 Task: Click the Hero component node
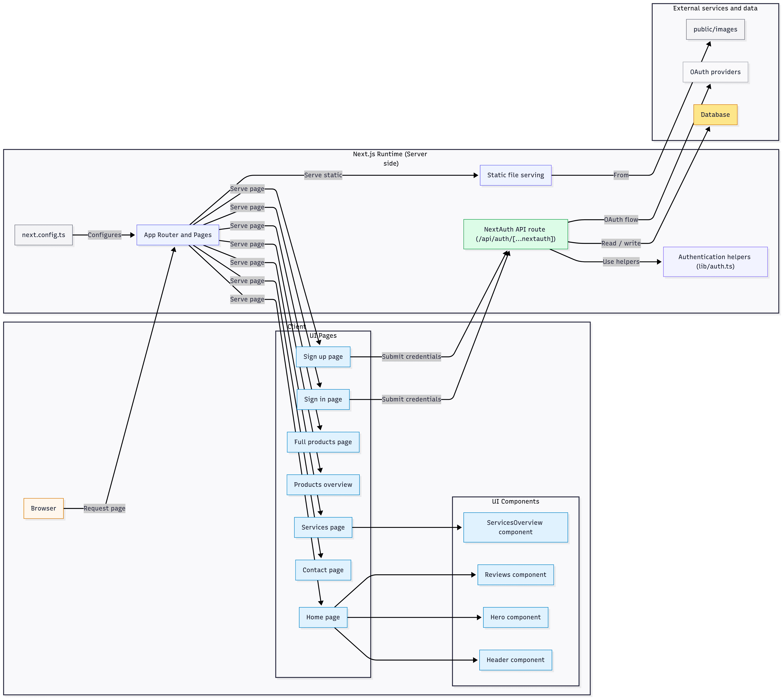[516, 617]
